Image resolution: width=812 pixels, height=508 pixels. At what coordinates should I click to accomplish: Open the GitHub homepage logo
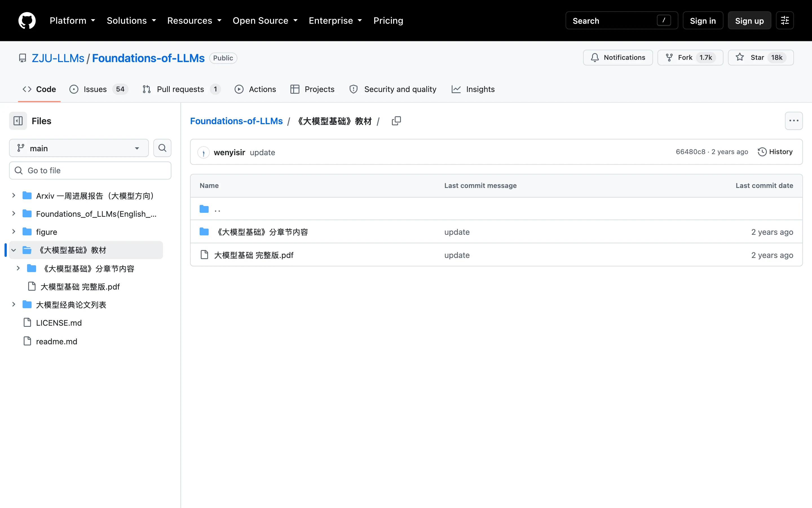[27, 21]
